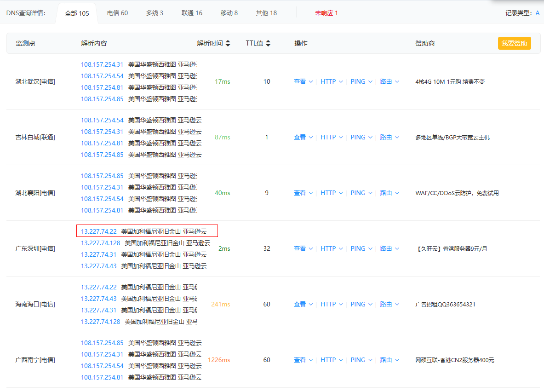Open 查看 dropdown for 广西南宁[电信]
This screenshot has width=544, height=392.
[303, 360]
